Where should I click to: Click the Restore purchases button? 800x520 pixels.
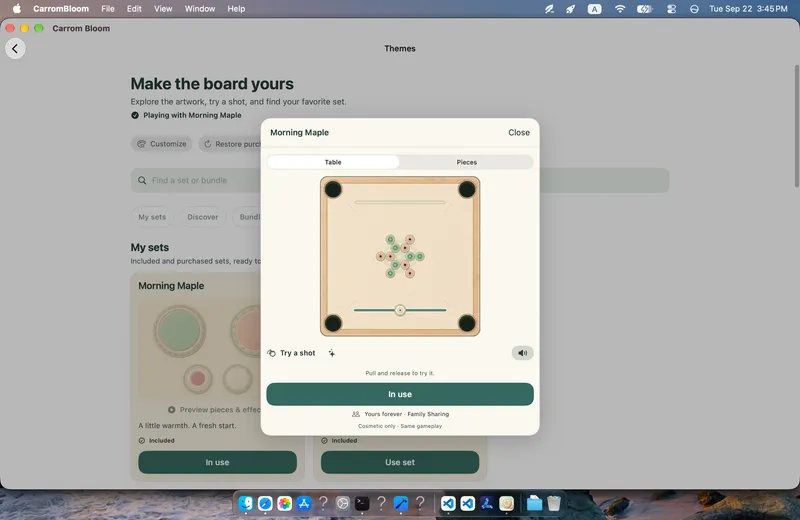tap(231, 144)
